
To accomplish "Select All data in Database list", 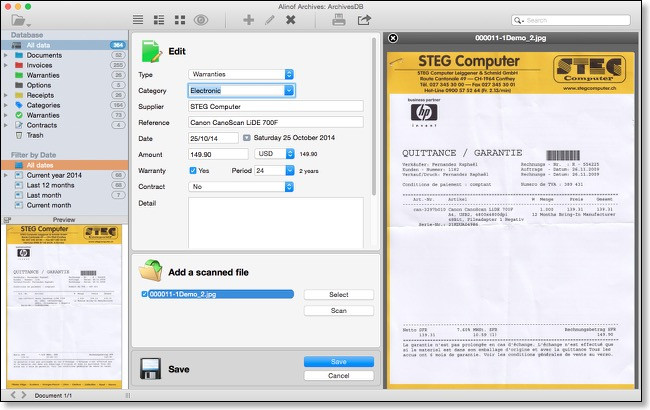I will [x=65, y=45].
